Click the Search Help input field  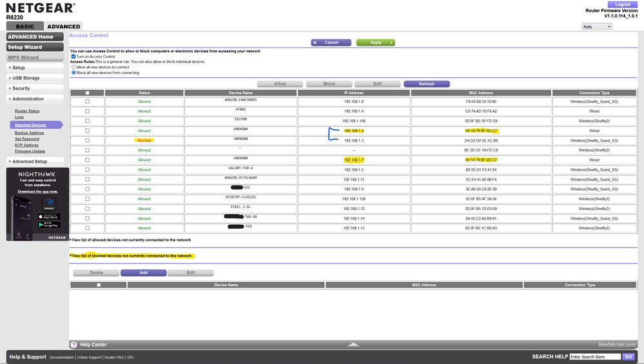(x=594, y=356)
